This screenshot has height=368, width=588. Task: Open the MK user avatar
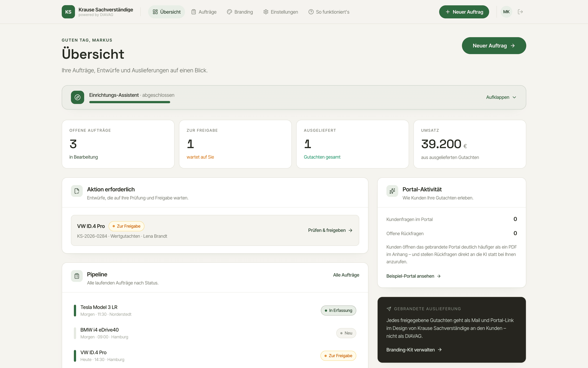506,12
